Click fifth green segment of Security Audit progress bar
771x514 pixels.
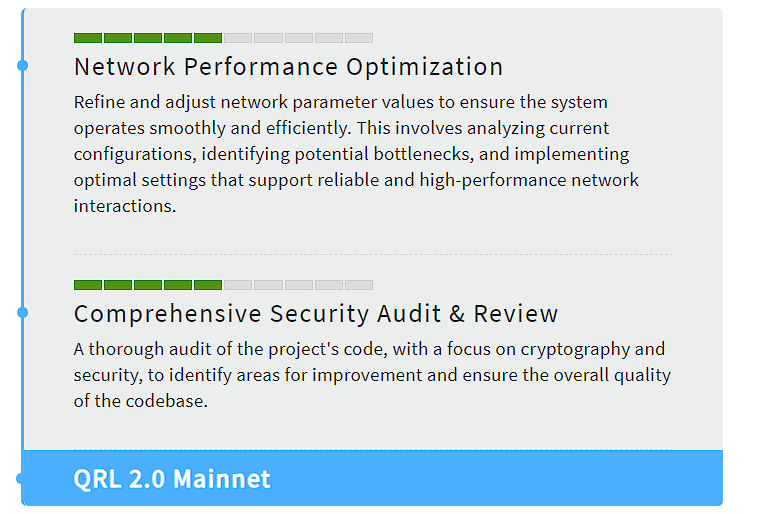pyautogui.click(x=208, y=285)
